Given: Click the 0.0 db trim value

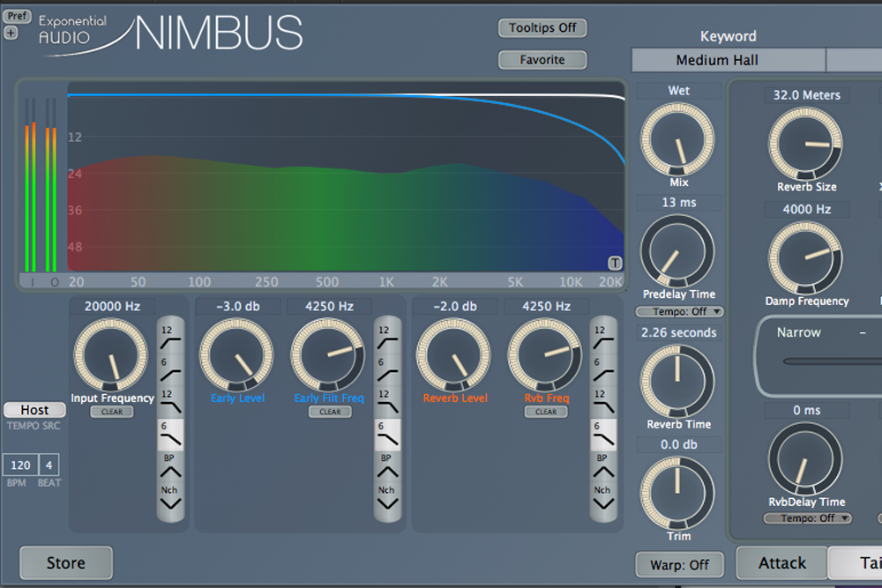Looking at the screenshot, I should coord(679,444).
